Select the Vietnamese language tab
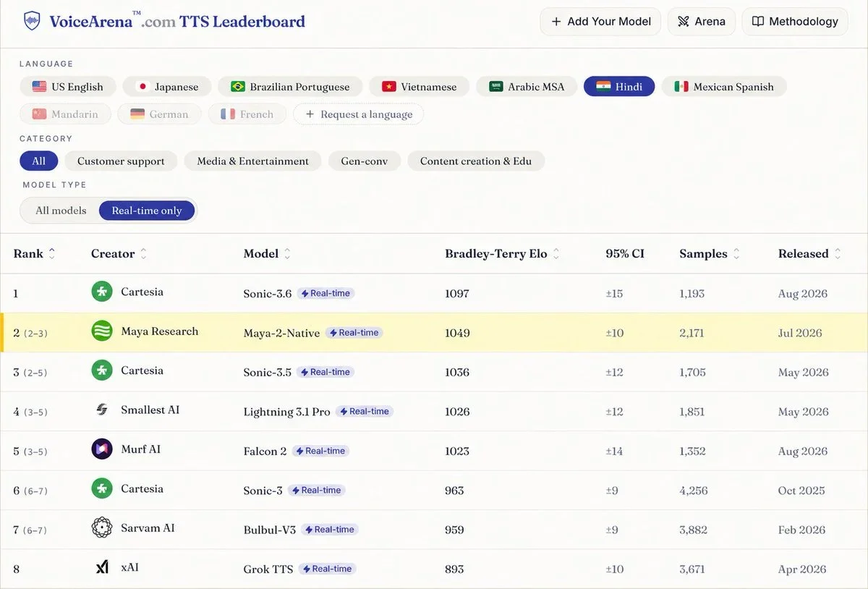Image resolution: width=868 pixels, height=589 pixels. 419,87
